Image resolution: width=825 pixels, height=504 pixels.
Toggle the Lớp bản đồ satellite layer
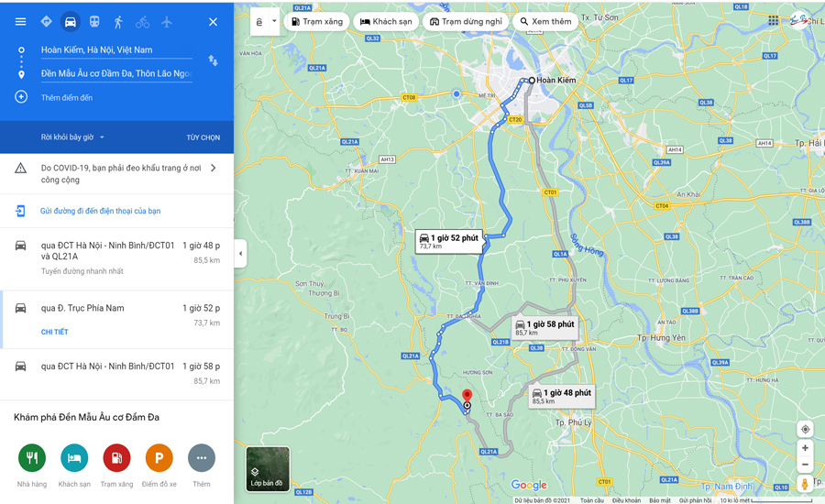(x=268, y=469)
